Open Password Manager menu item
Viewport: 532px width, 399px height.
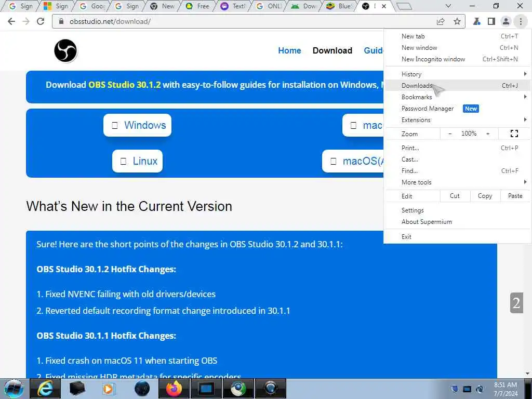point(457,109)
